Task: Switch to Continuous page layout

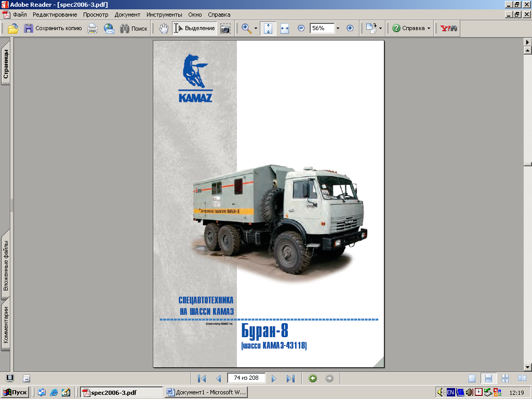Action: pos(488,378)
